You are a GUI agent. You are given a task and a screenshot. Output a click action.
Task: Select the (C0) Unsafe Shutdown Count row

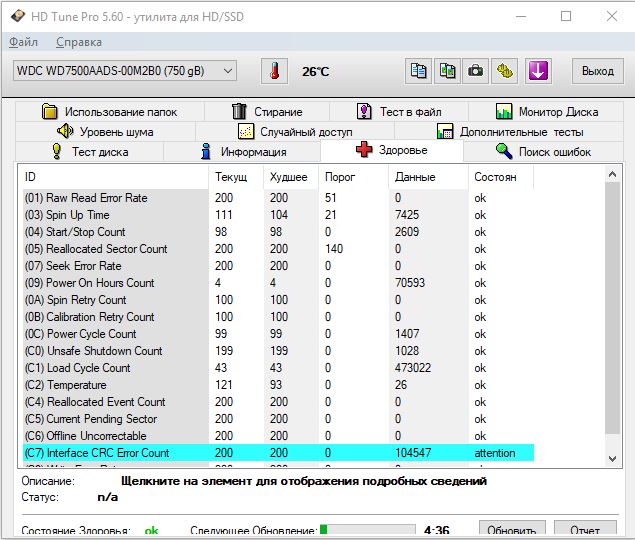click(278, 351)
